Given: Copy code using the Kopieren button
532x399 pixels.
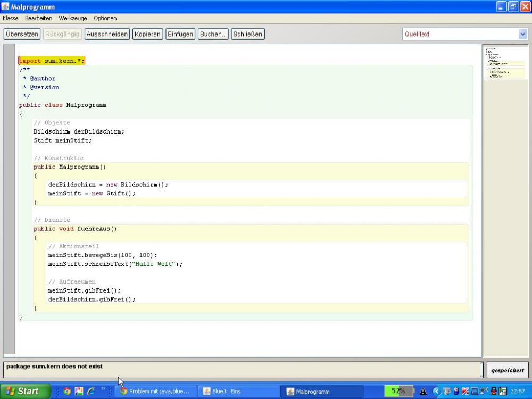Looking at the screenshot, I should (x=147, y=34).
